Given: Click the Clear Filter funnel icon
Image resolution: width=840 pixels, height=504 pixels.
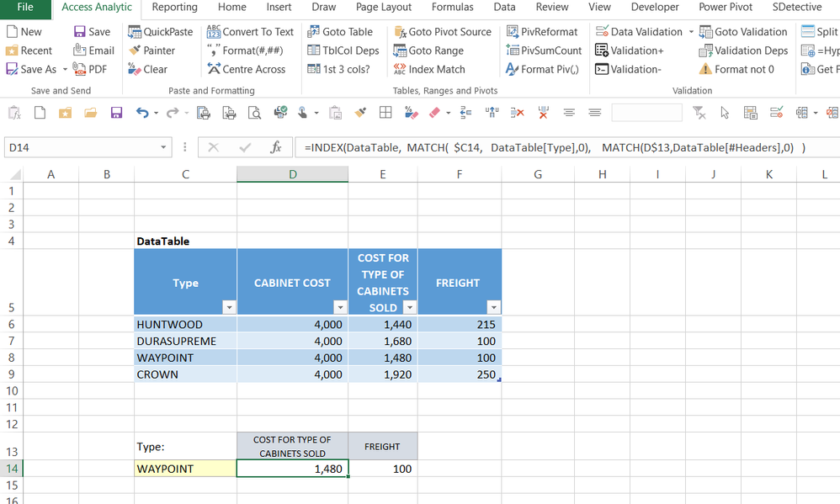Looking at the screenshot, I should (x=699, y=113).
